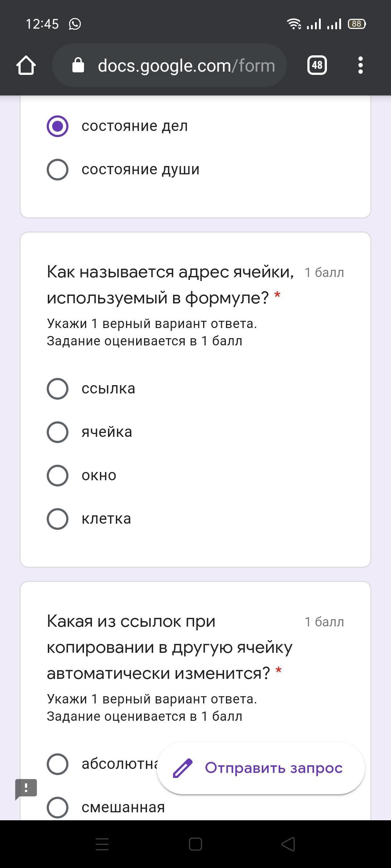Tap the report problem exclamation icon
This screenshot has width=391, height=868.
(x=26, y=788)
